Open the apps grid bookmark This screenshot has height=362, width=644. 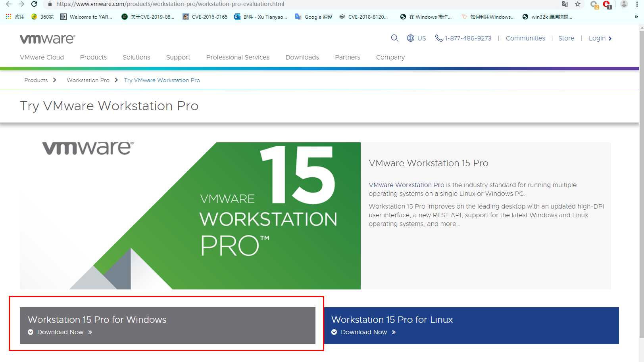pos(15,17)
